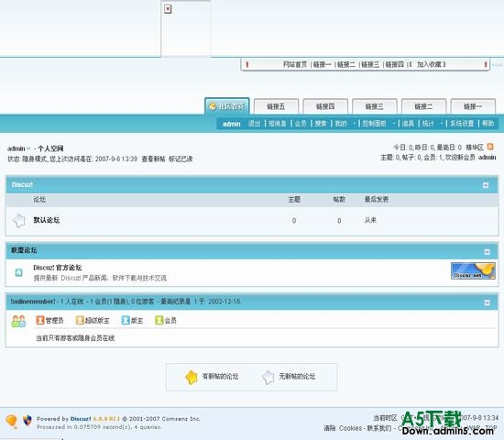Click the 精华区 link
The height and width of the screenshot is (440, 504).
(475, 148)
